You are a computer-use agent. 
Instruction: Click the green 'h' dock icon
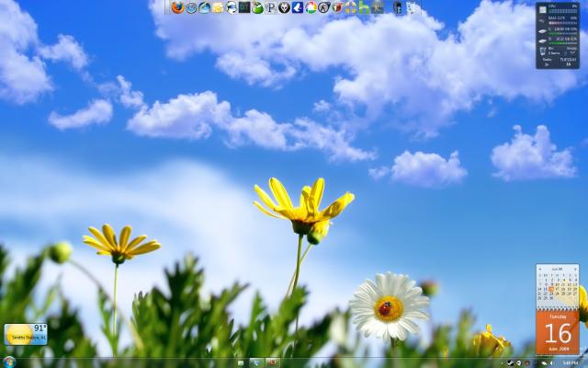pos(364,7)
